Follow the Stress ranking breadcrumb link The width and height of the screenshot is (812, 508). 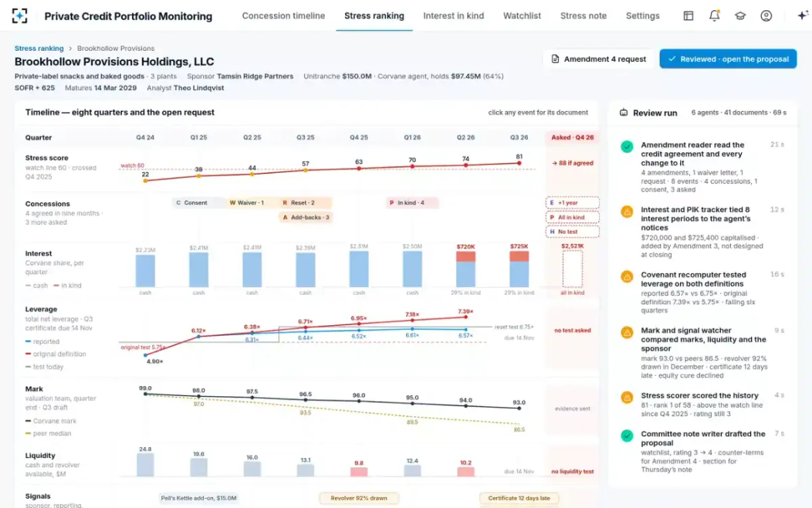point(39,49)
